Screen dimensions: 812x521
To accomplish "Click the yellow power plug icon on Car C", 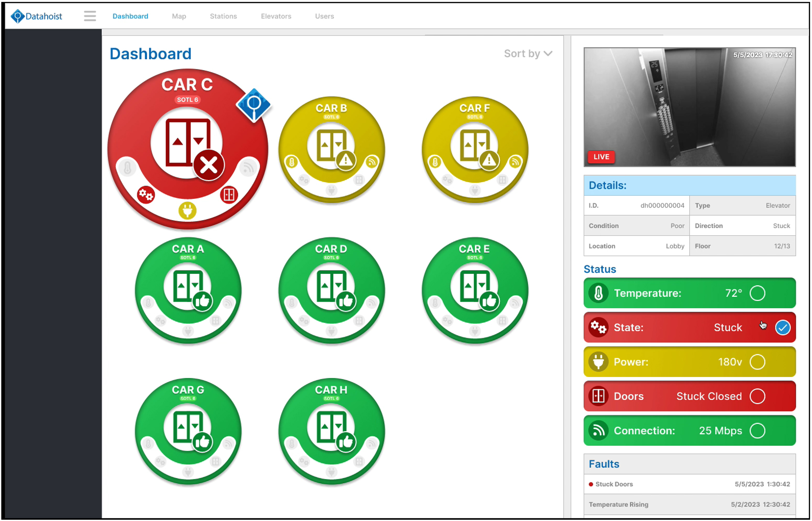I will click(188, 211).
